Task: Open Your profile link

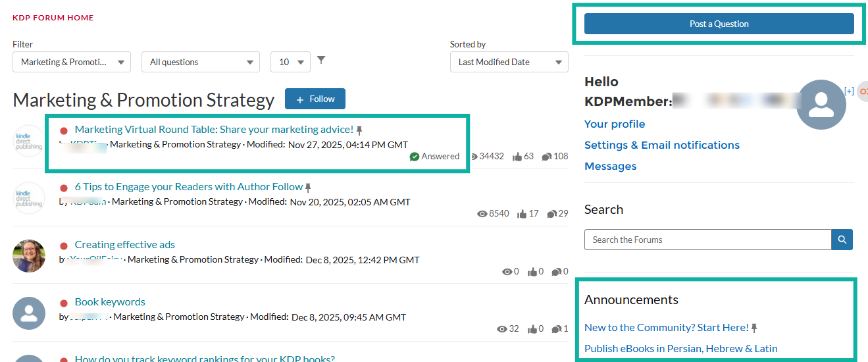Action: pos(615,124)
